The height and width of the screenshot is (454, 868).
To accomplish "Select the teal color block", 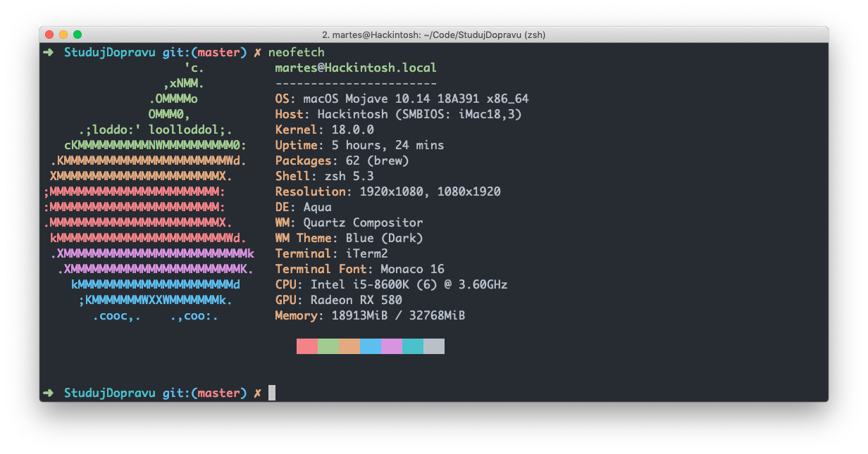I will pyautogui.click(x=413, y=346).
